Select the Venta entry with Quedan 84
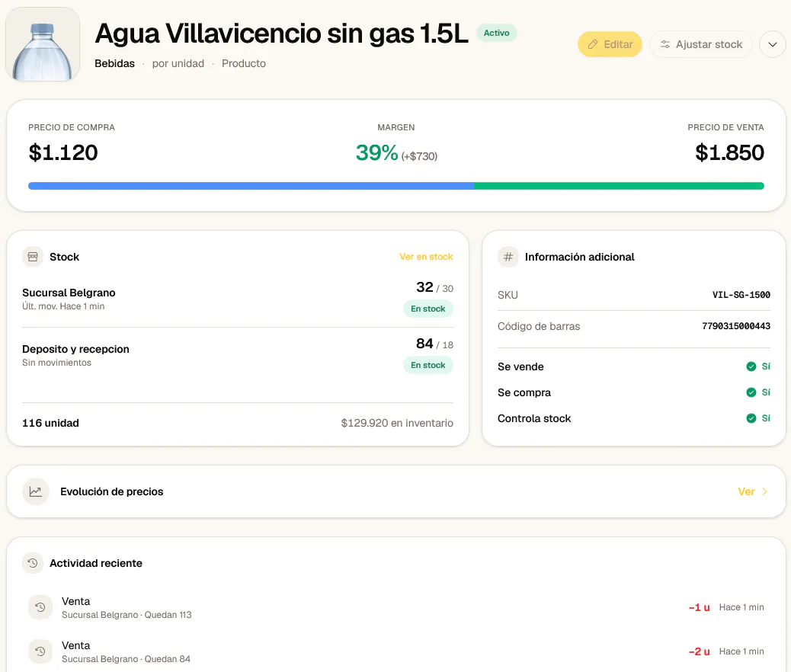The width and height of the screenshot is (791, 672). coord(396,651)
